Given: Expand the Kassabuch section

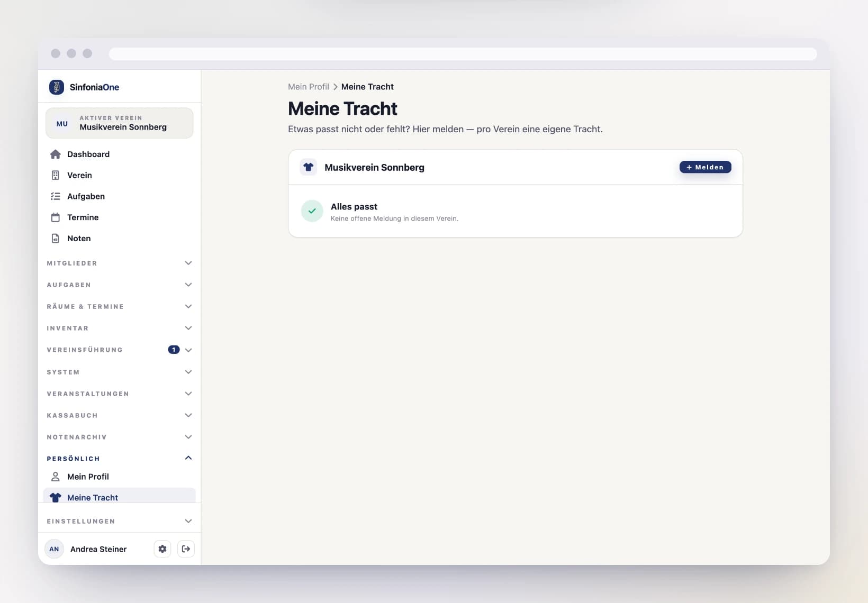Looking at the screenshot, I should (x=120, y=415).
